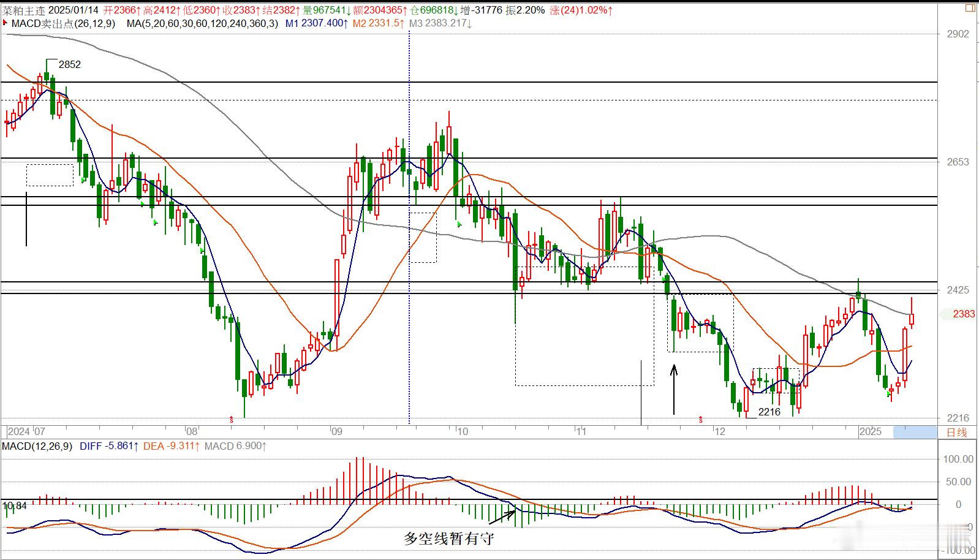The image size is (979, 560).
Task: Click the M2 2331.5 moving average value
Action: [379, 23]
